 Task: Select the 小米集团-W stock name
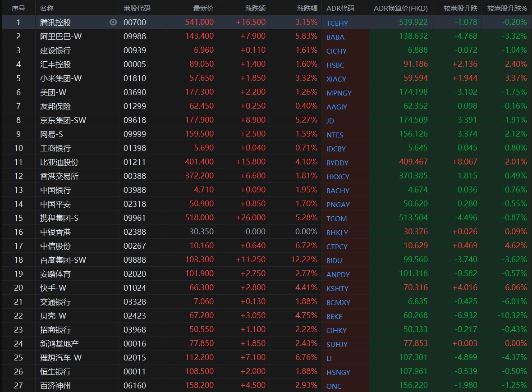61,78
